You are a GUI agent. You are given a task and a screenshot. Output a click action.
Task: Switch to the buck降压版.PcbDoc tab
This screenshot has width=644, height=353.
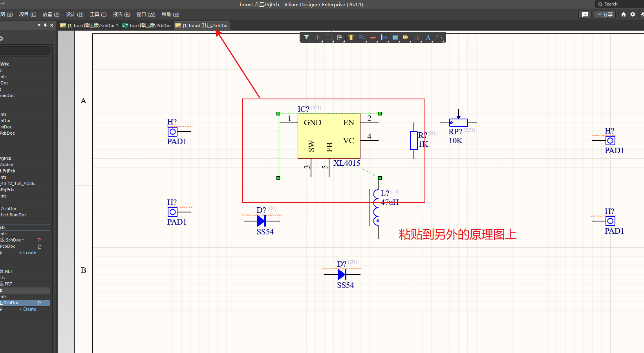(x=147, y=26)
